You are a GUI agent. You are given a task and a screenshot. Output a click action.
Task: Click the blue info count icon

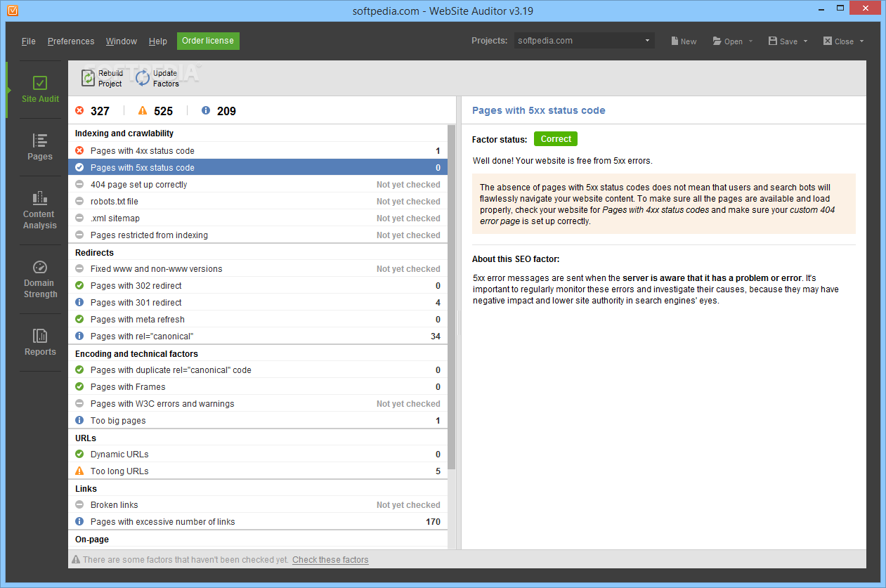click(206, 110)
